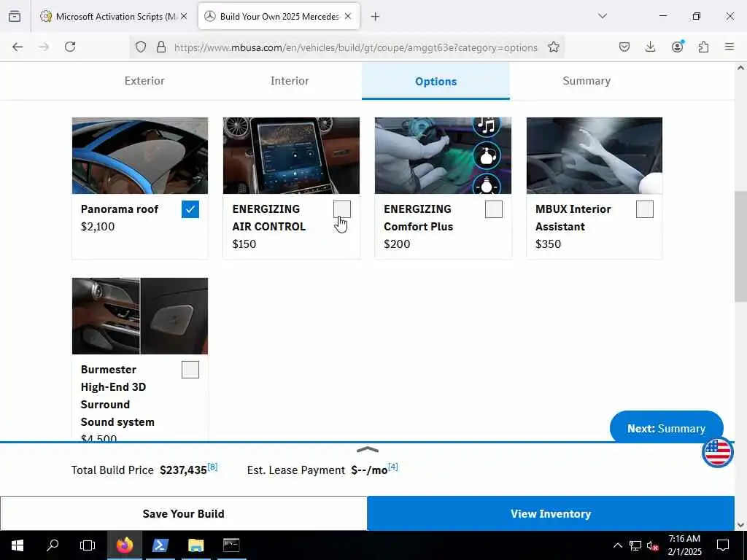Image resolution: width=747 pixels, height=560 pixels.
Task: Select the Options tab
Action: tap(436, 81)
